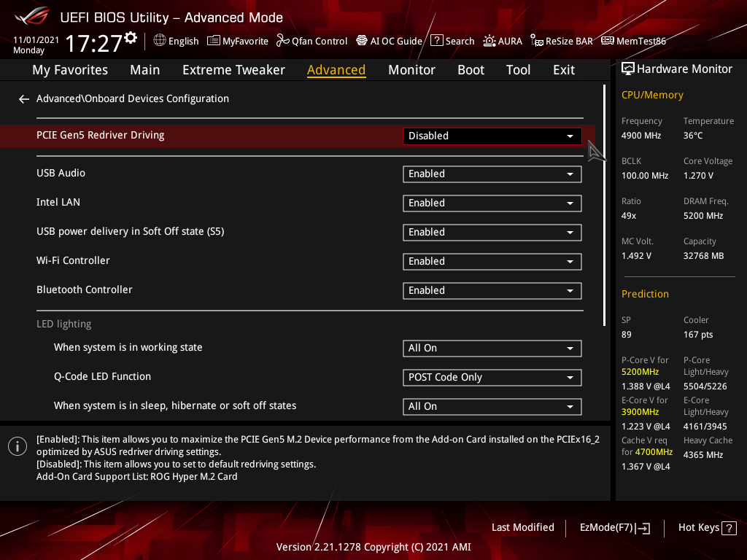The height and width of the screenshot is (560, 747).
Task: Open PCIE Gen5 Redriver Driving dropdown
Action: click(x=492, y=136)
